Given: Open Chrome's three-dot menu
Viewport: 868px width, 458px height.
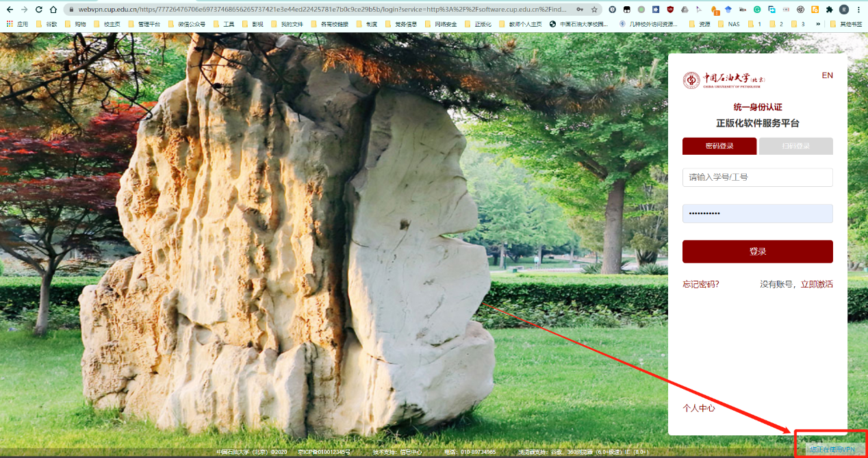Looking at the screenshot, I should click(x=858, y=10).
